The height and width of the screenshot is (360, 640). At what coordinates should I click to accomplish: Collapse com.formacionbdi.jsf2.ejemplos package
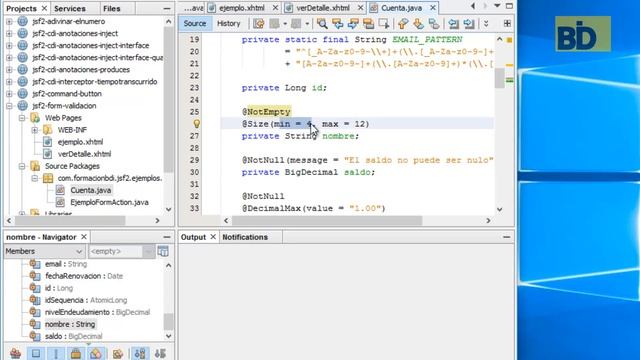(35, 178)
